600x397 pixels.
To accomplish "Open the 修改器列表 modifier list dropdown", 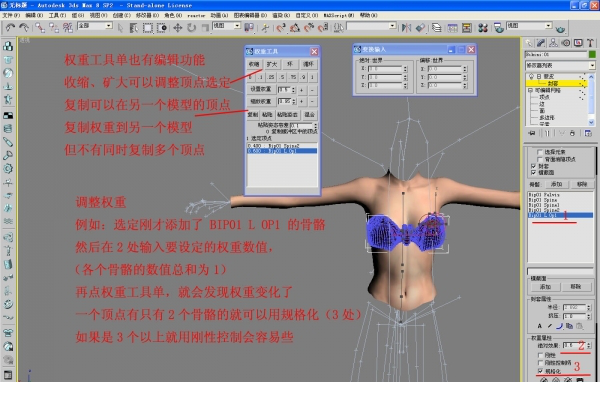I will click(x=560, y=65).
